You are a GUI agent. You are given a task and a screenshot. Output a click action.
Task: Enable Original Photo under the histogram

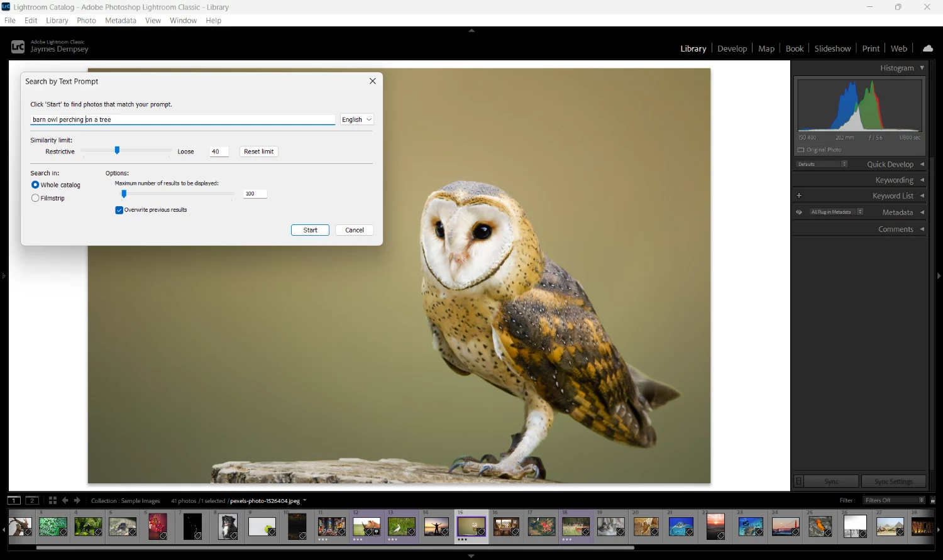[800, 150]
